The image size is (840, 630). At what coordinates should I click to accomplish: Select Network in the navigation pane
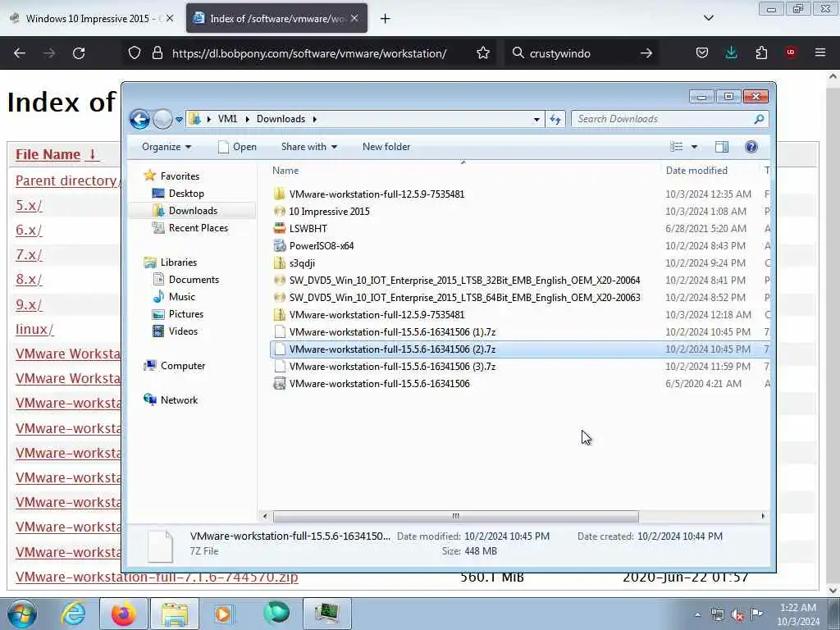coord(171,399)
